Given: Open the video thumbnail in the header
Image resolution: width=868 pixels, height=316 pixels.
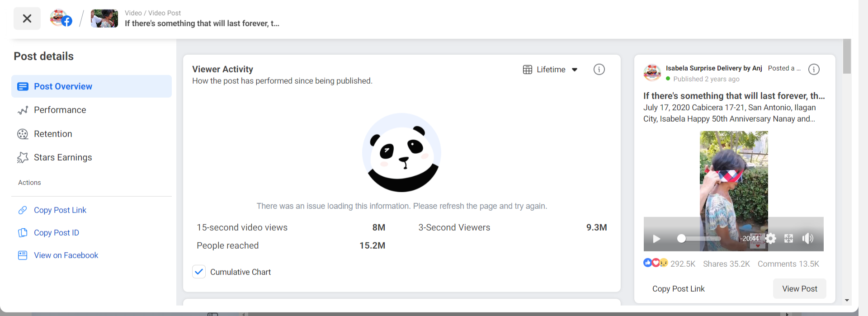Looking at the screenshot, I should (104, 19).
